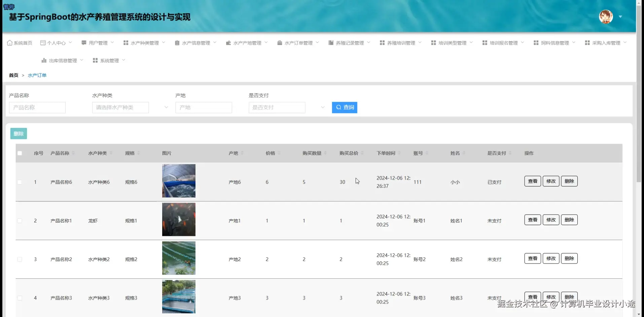Click the clipboard icon for 水产信息管理
This screenshot has height=317, width=644.
[177, 43]
